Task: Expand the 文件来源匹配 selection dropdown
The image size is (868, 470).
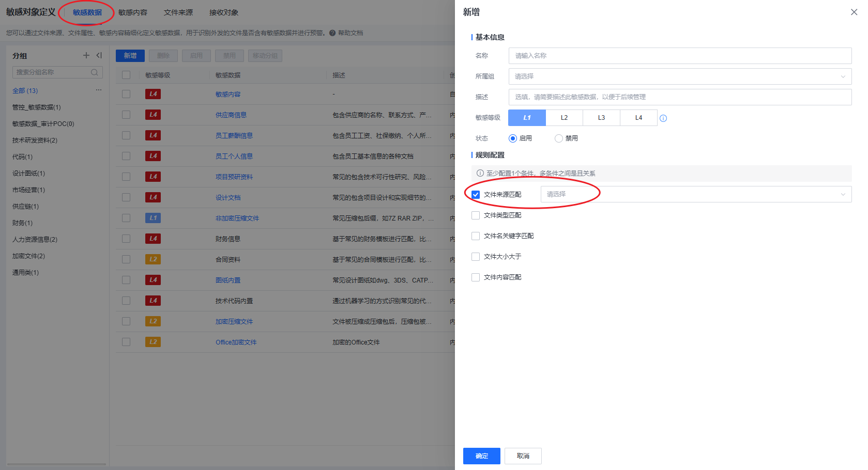Action: coord(695,194)
